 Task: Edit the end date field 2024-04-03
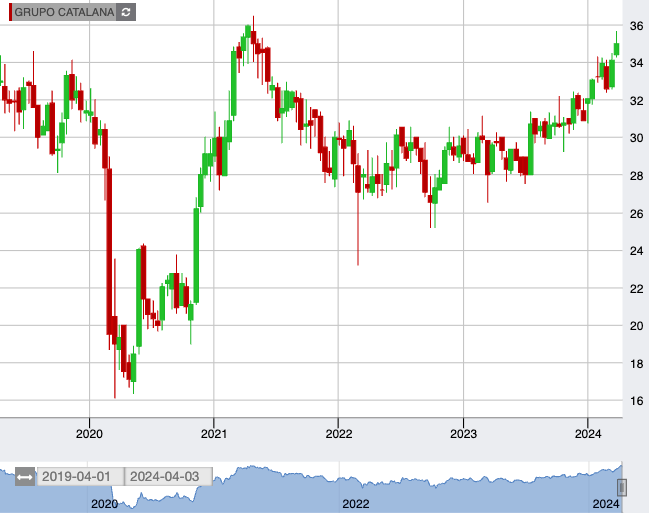(x=169, y=477)
